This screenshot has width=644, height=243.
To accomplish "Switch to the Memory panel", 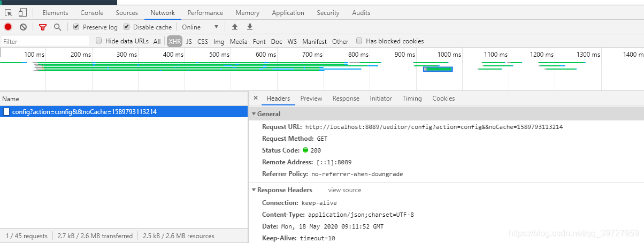I will (x=247, y=12).
